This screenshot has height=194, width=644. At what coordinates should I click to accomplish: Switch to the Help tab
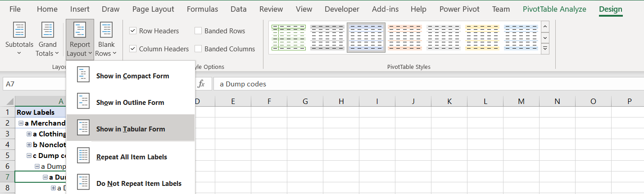(x=418, y=9)
